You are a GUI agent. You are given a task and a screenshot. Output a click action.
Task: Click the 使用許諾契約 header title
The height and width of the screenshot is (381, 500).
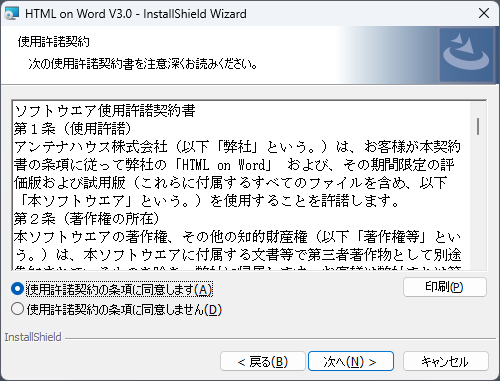click(x=54, y=42)
